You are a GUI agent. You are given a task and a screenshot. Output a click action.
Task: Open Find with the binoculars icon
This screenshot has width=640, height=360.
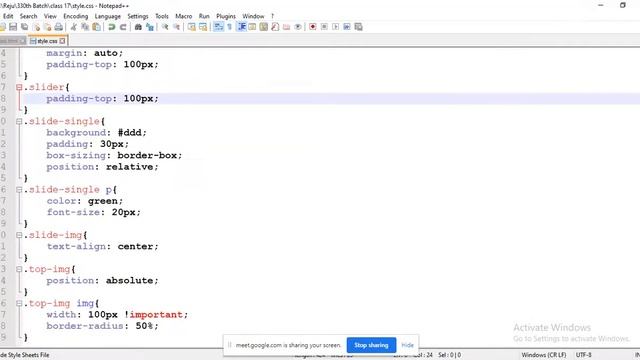pyautogui.click(x=138, y=27)
